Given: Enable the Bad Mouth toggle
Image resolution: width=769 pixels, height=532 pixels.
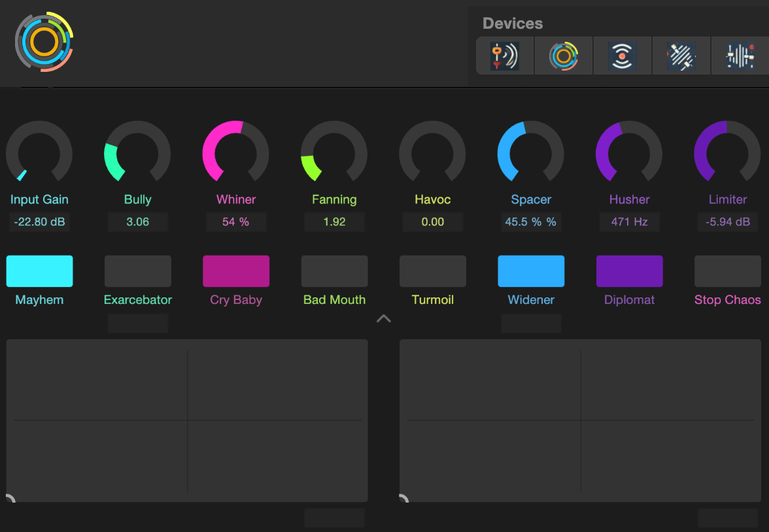Looking at the screenshot, I should 335,271.
